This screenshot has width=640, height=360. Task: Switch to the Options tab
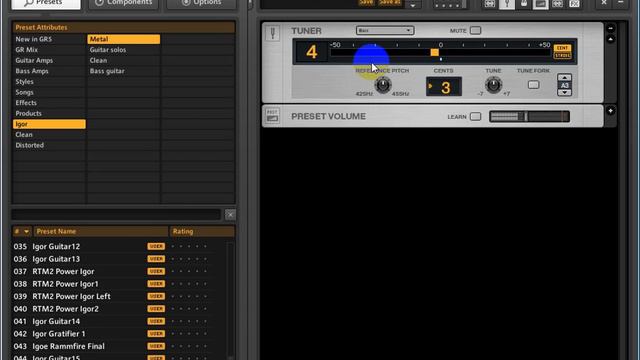click(202, 4)
